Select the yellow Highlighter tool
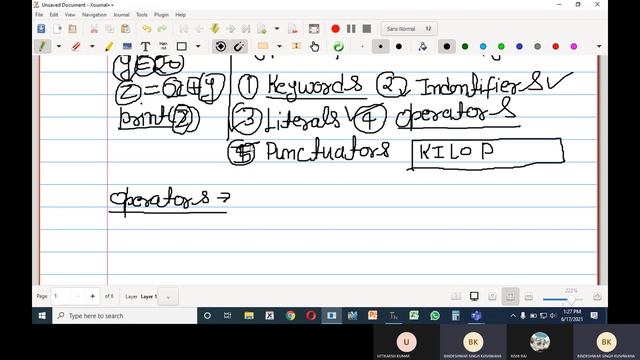Image resolution: width=640 pixels, height=360 pixels. pyautogui.click(x=109, y=47)
